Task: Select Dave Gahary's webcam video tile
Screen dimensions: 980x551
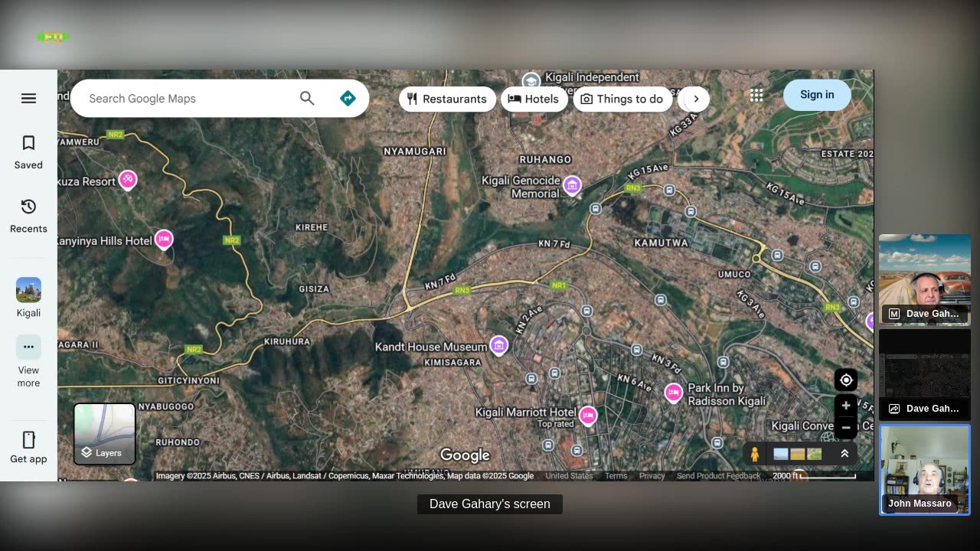Action: pyautogui.click(x=925, y=279)
